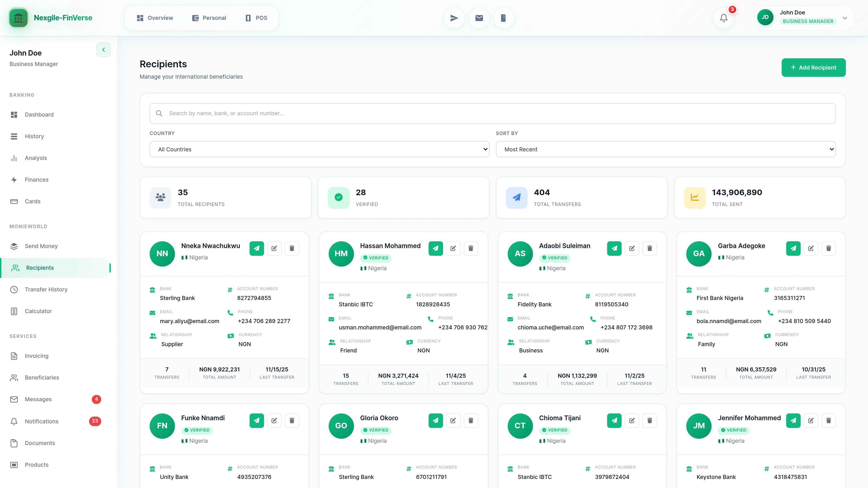Delete Garba Adegoke recipient card

(x=828, y=249)
